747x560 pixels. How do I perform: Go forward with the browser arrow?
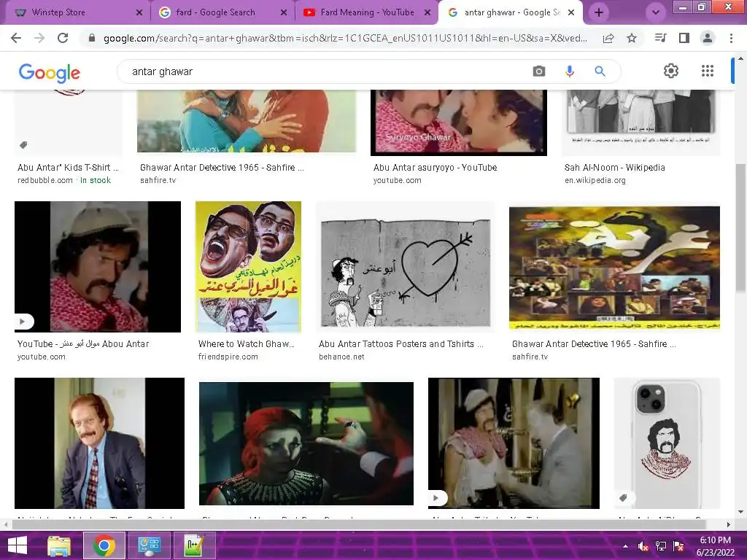[39, 38]
